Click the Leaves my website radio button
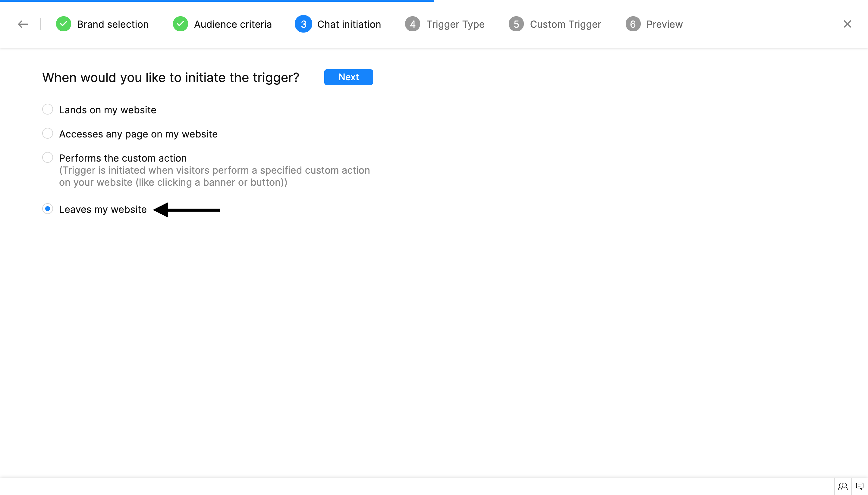Image resolution: width=868 pixels, height=495 pixels. 48,209
